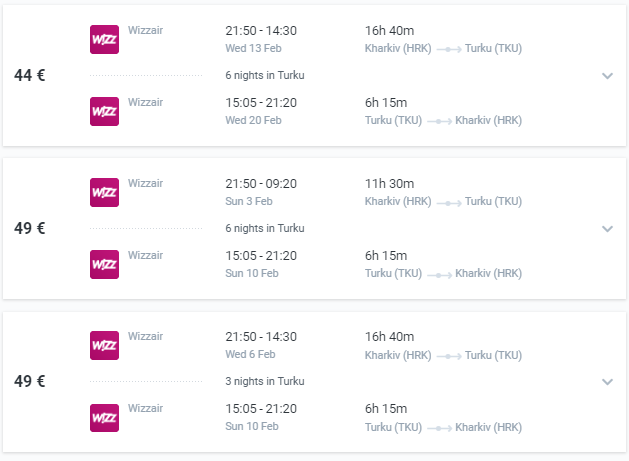Click Wizzair logo on Wed 6 Feb outbound

[x=104, y=345]
